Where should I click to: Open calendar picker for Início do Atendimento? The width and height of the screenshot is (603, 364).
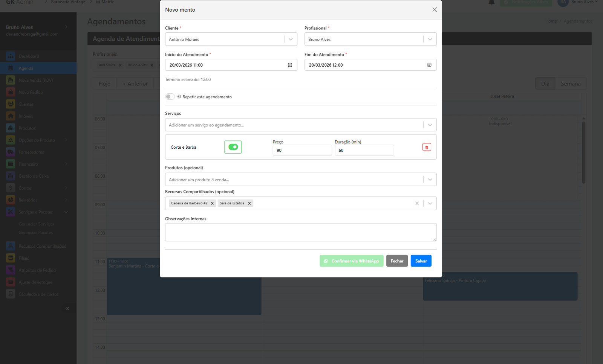tap(290, 65)
